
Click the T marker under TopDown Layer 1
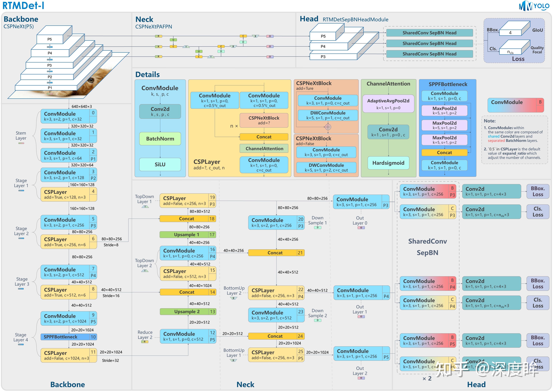point(145,207)
